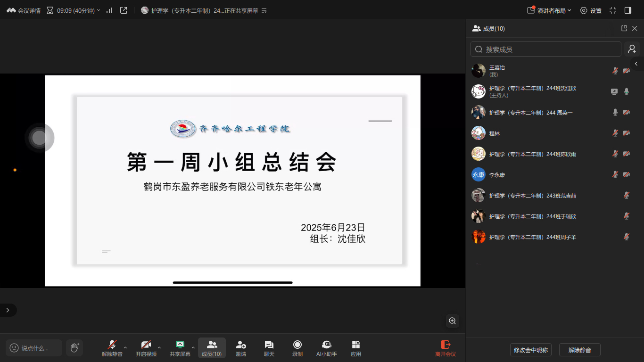
Task: Open the AI小助手 assistant
Action: point(326,345)
